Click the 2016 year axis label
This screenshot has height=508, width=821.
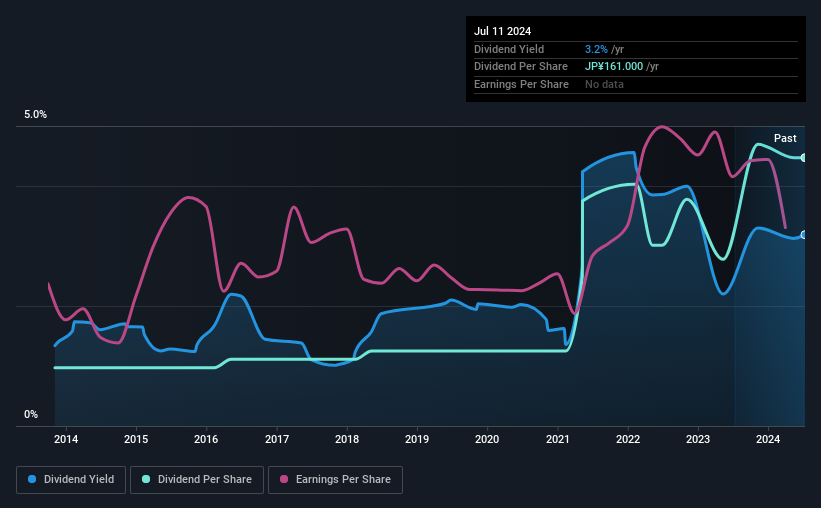click(206, 439)
